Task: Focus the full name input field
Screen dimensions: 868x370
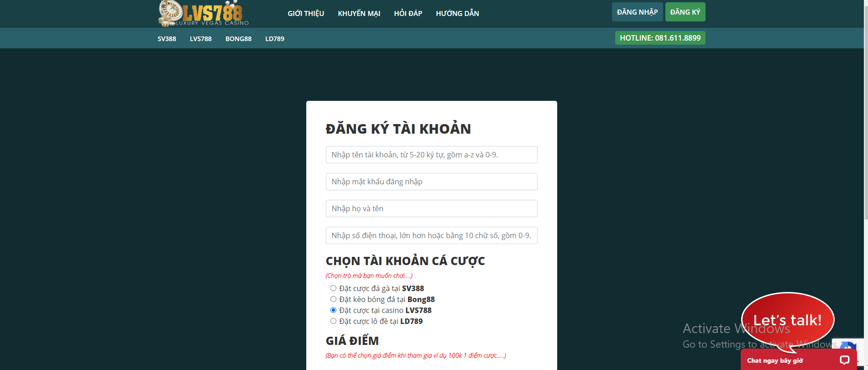Action: click(x=432, y=208)
